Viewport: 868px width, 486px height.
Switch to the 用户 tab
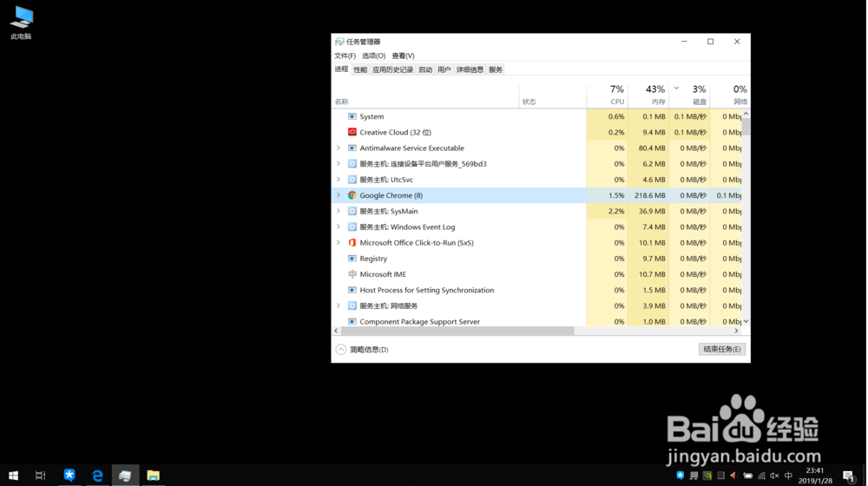[444, 69]
